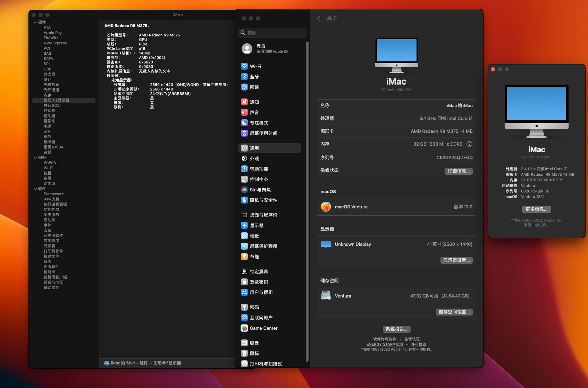
Task: Select the Passwords (密码) key icon
Action: 244,307
